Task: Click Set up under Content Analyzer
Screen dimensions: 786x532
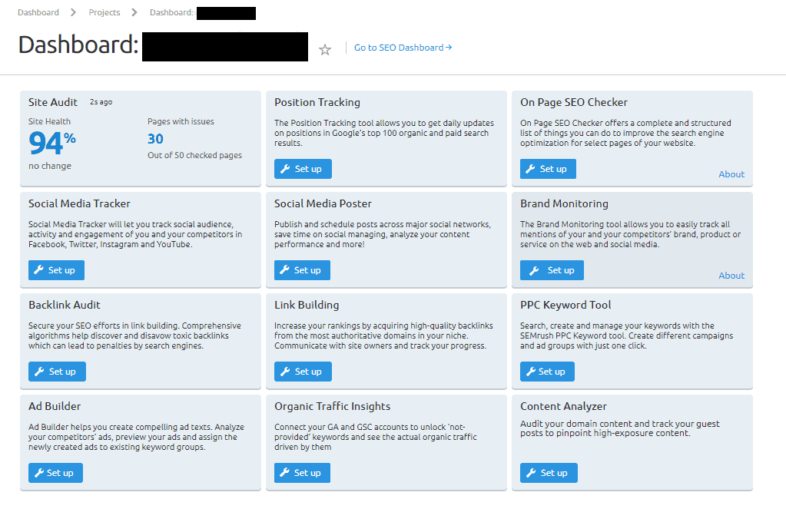Action: tap(549, 473)
